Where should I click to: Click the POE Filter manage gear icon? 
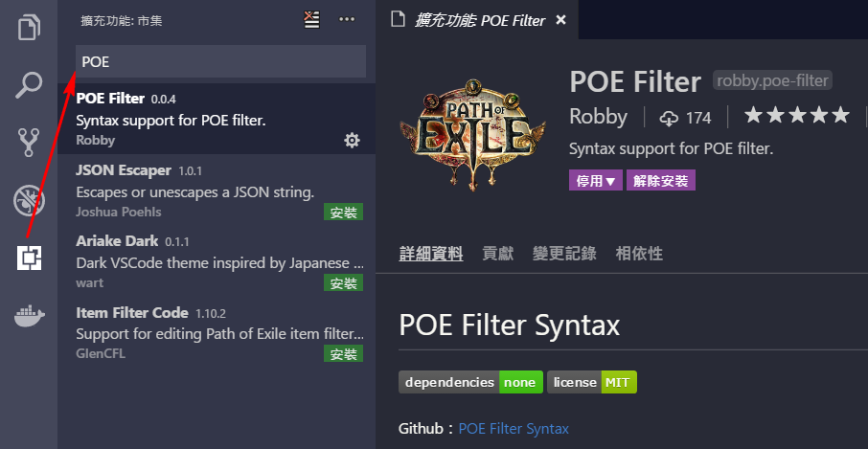click(x=352, y=141)
